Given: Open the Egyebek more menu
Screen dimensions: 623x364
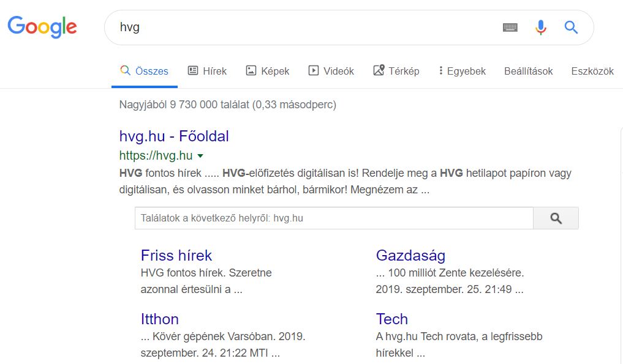Looking at the screenshot, I should (x=462, y=71).
